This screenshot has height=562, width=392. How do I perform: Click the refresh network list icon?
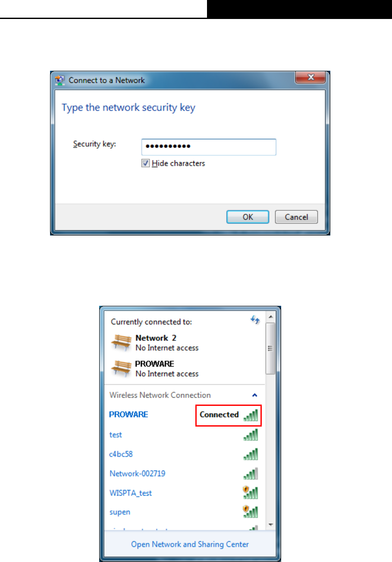click(255, 320)
